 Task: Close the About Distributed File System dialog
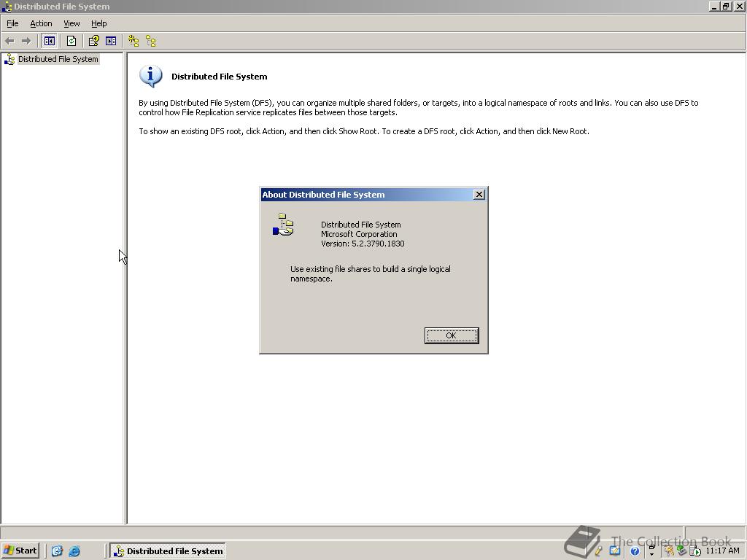pos(479,194)
